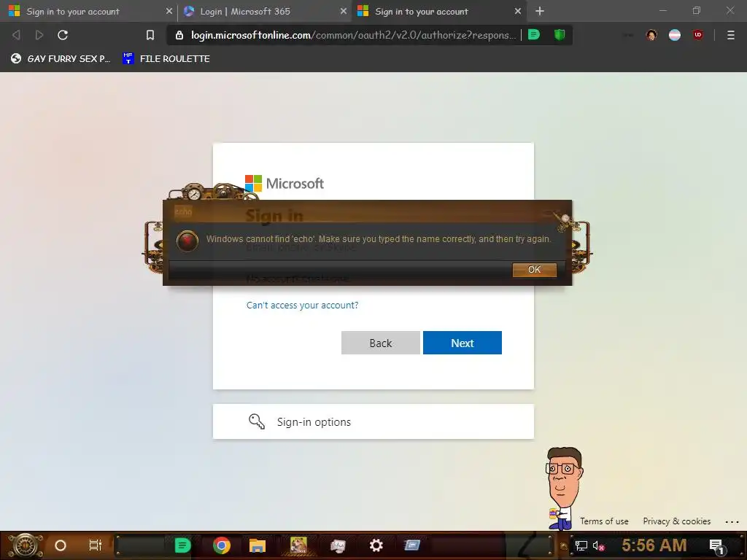Click the network icon in system tray

pyautogui.click(x=581, y=545)
